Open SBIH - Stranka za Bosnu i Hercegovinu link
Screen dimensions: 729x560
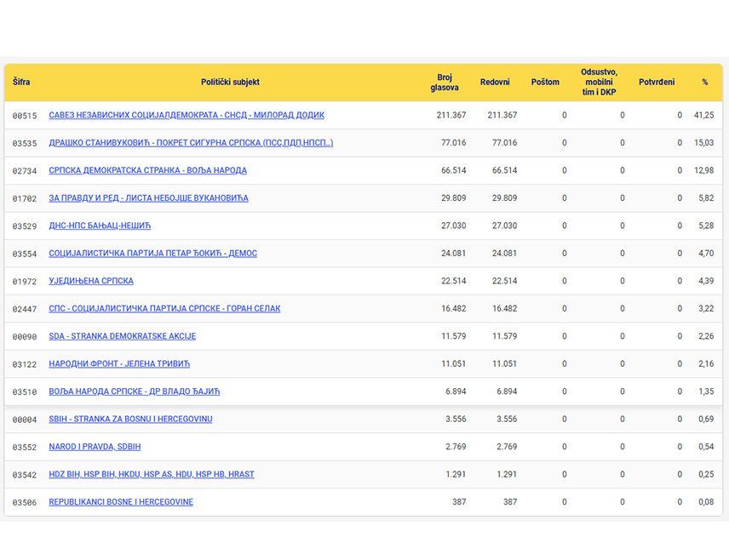(130, 420)
